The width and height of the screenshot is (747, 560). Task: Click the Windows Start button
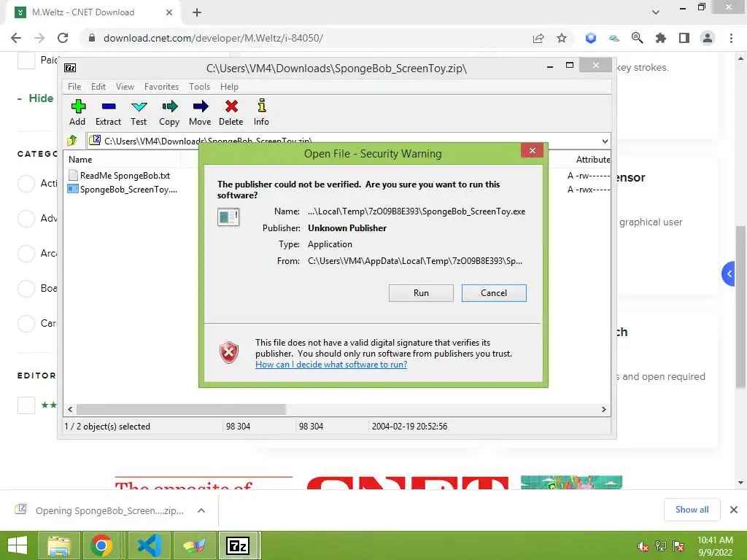tap(18, 545)
